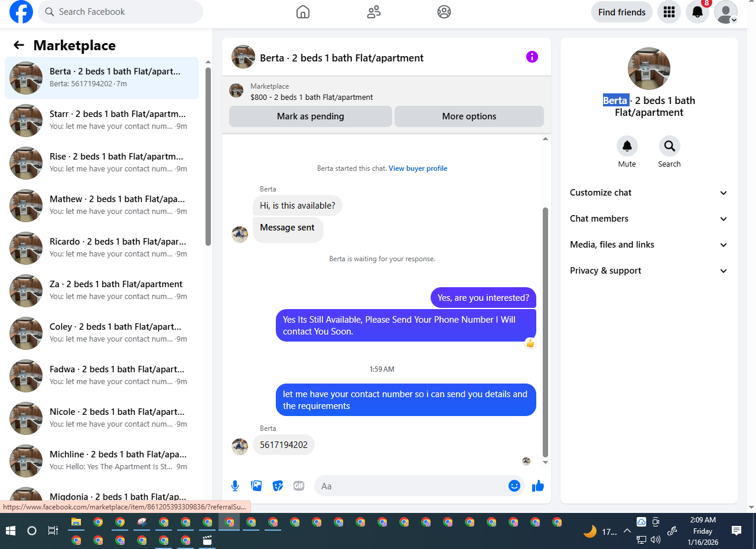This screenshot has height=549, width=756.
Task: Open the Groups icon in top bar
Action: pyautogui.click(x=444, y=12)
